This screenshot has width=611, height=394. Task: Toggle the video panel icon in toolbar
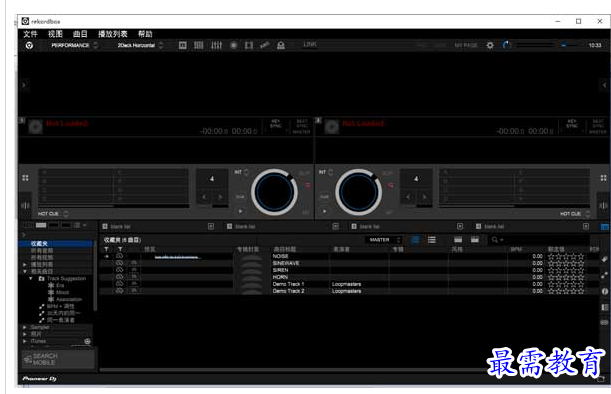pyautogui.click(x=249, y=45)
